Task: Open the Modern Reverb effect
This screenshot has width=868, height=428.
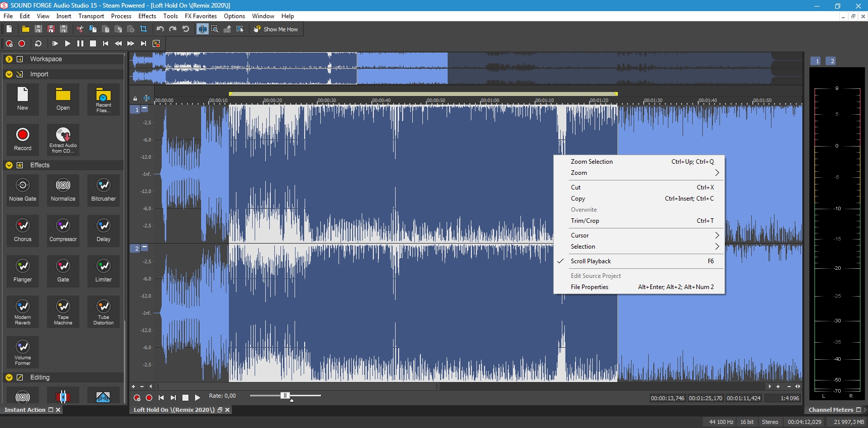Action: [23, 311]
